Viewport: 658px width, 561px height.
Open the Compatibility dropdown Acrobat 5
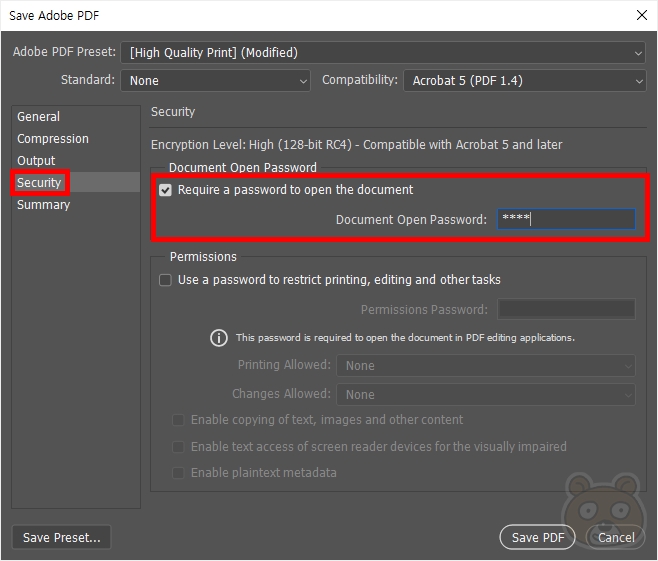[525, 81]
